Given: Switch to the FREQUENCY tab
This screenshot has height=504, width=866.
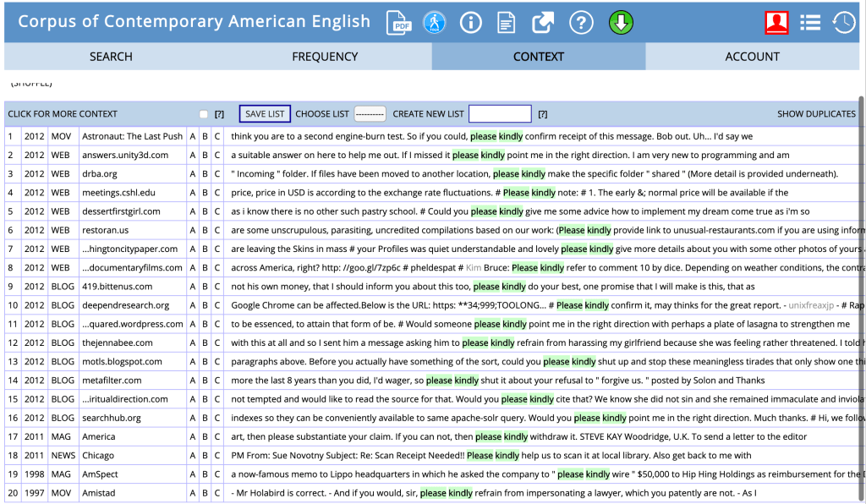Looking at the screenshot, I should tap(325, 57).
